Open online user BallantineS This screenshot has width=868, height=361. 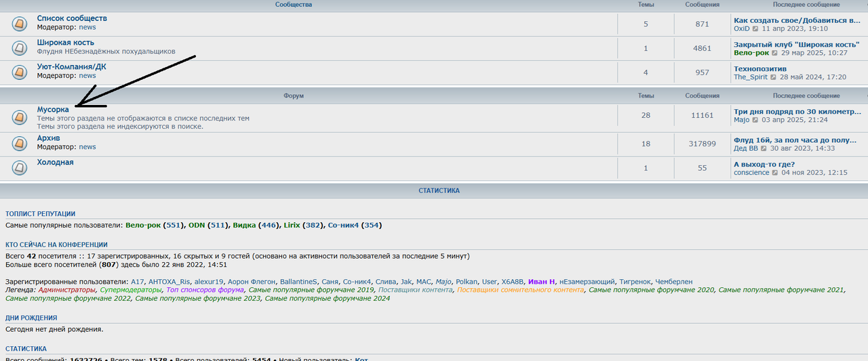[298, 281]
